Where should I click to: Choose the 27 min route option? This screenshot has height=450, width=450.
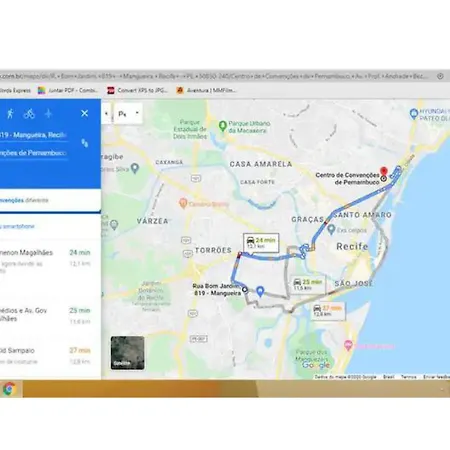pos(50,355)
